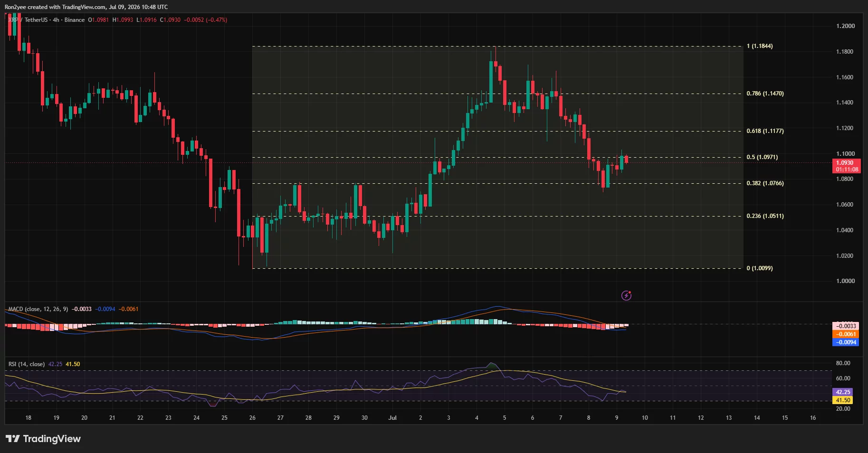This screenshot has height=453, width=868.
Task: Click the candle low value L1.0916
Action: point(146,20)
